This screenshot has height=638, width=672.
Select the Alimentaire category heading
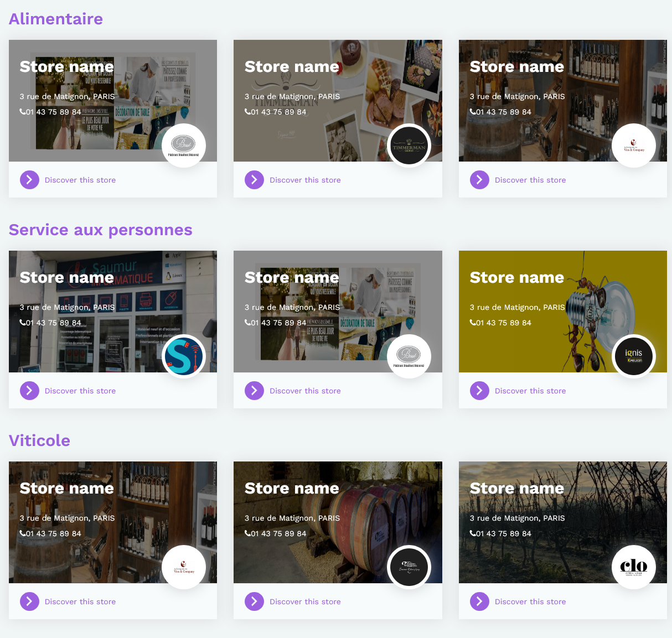56,19
